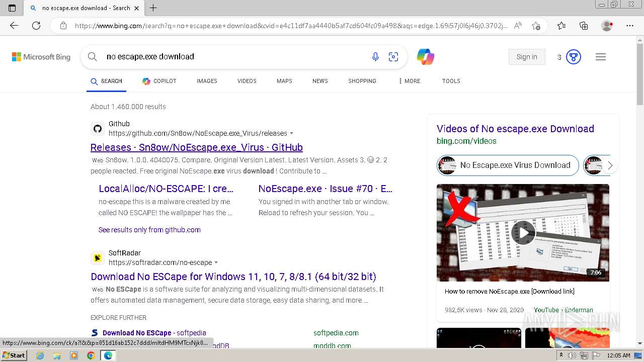Refresh the page with the reload icon
Viewport: 644px width, 362px height.
coord(36,26)
